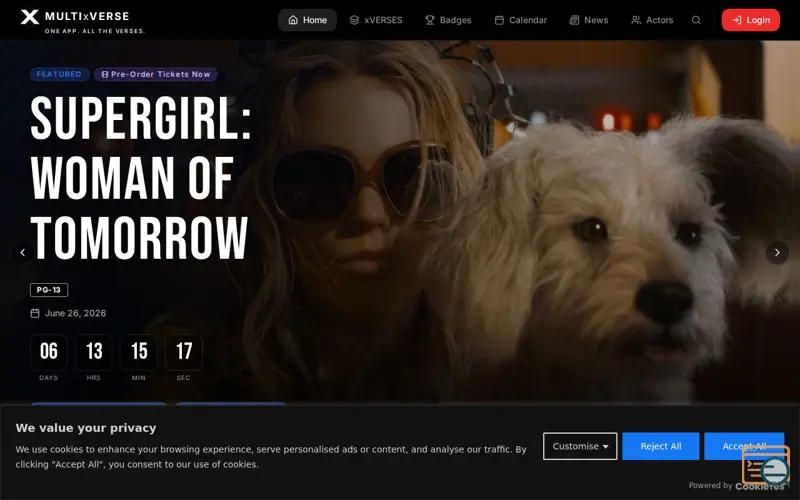Screen dimensions: 800x500
Task: Open the News section
Action: point(589,20)
